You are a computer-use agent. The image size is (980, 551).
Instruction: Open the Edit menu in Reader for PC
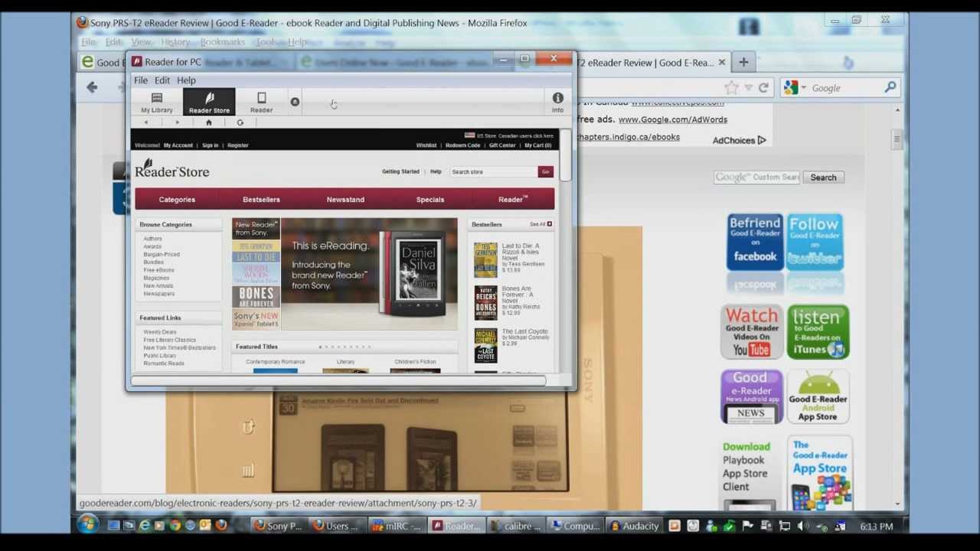coord(162,80)
